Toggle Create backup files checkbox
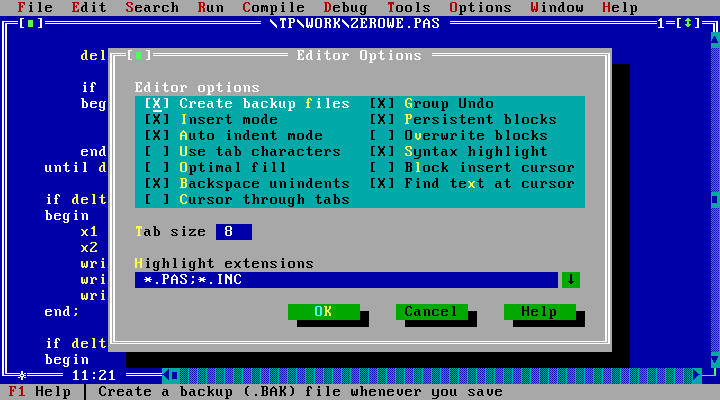This screenshot has width=720, height=400. (x=158, y=104)
